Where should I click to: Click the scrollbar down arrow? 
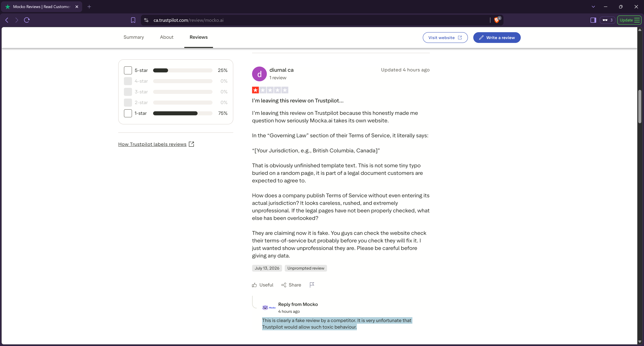pyautogui.click(x=640, y=341)
